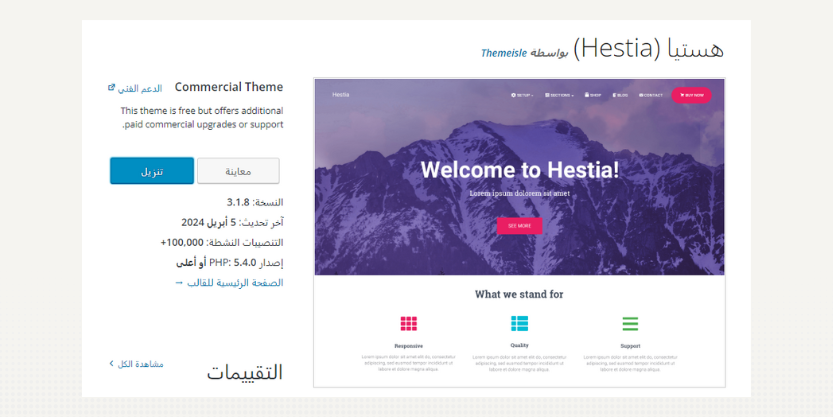Click the chevron beside مشاهدة الكل
The width and height of the screenshot is (833, 417).
click(x=112, y=363)
